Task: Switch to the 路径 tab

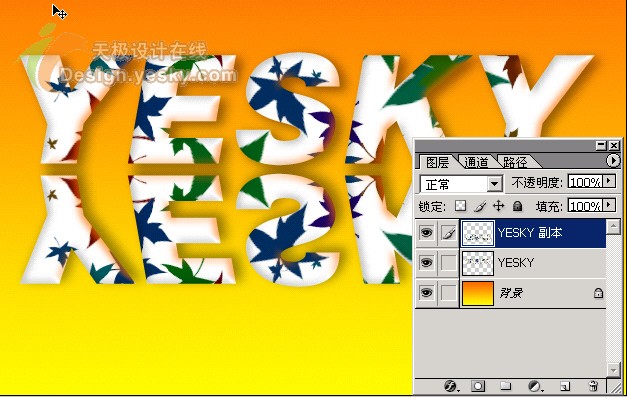Action: [x=515, y=162]
